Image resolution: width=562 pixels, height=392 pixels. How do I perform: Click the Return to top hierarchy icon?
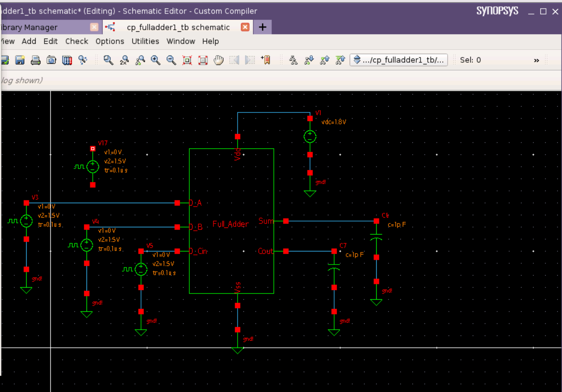click(339, 60)
